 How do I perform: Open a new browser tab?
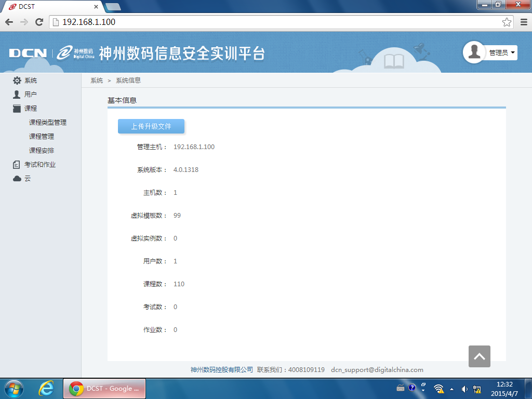113,6
